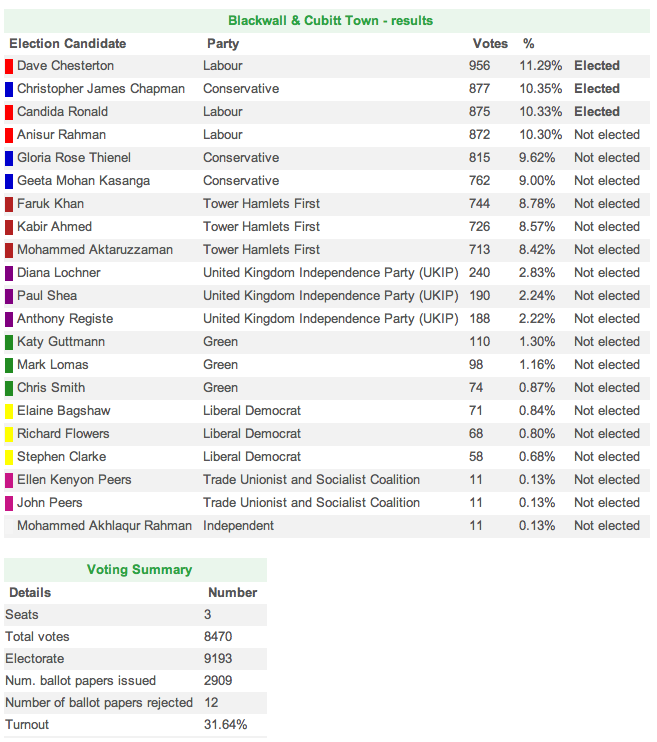The width and height of the screenshot is (657, 742).
Task: Click the Turnout row label
Action: 27,725
